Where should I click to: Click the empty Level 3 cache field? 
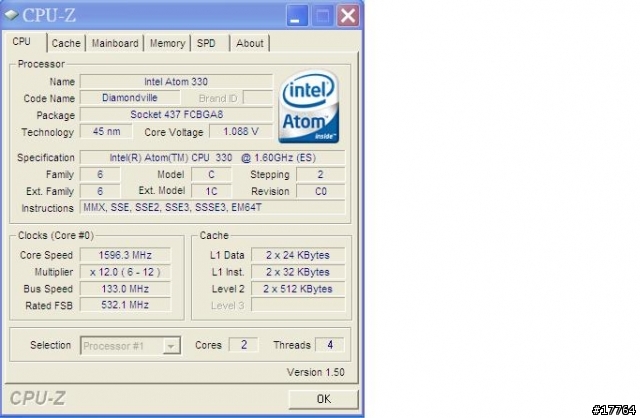click(x=298, y=305)
